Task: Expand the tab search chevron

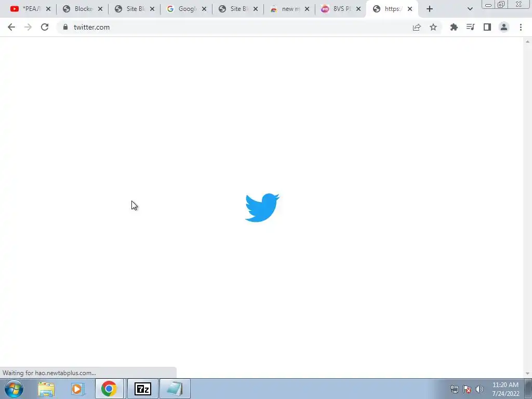Action: tap(470, 9)
